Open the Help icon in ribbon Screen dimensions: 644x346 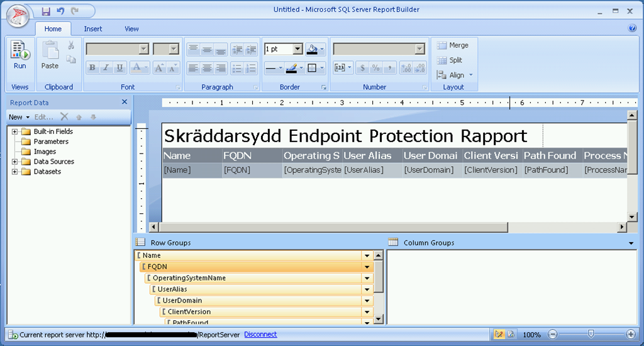tap(632, 28)
